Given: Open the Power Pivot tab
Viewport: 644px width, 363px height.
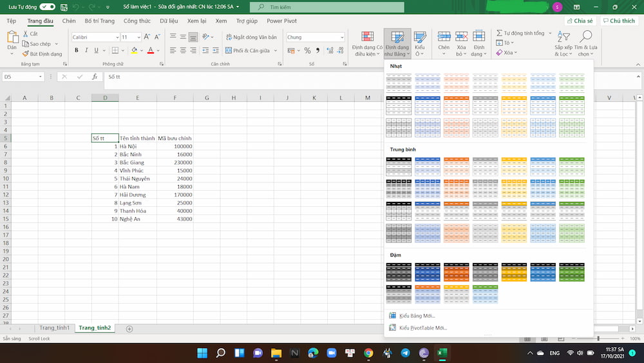Looking at the screenshot, I should click(281, 21).
